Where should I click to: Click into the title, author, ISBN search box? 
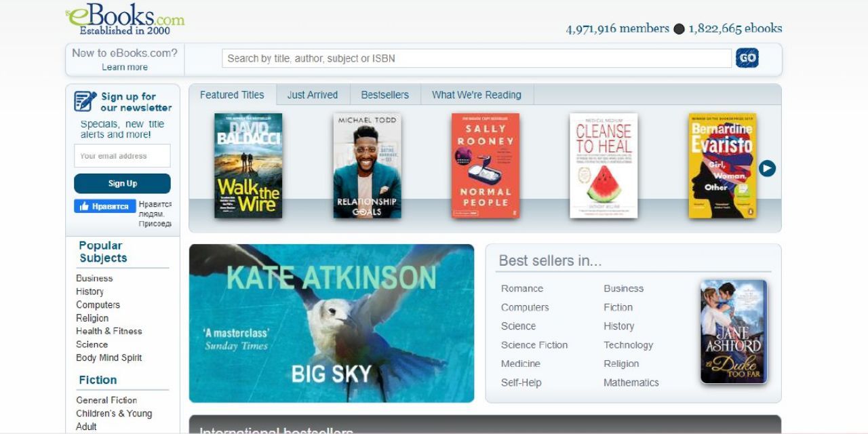coord(477,58)
